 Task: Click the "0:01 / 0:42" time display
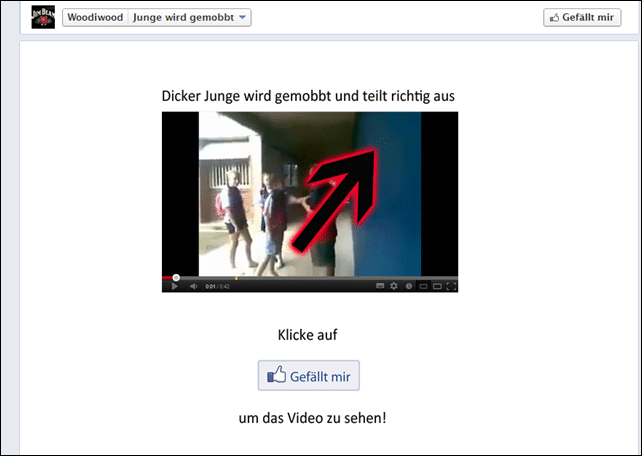tap(217, 287)
